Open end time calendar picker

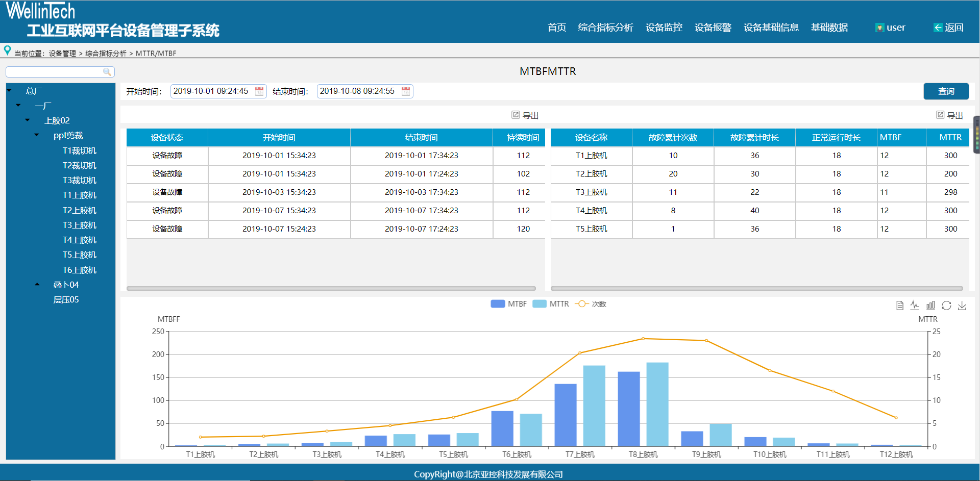click(406, 91)
